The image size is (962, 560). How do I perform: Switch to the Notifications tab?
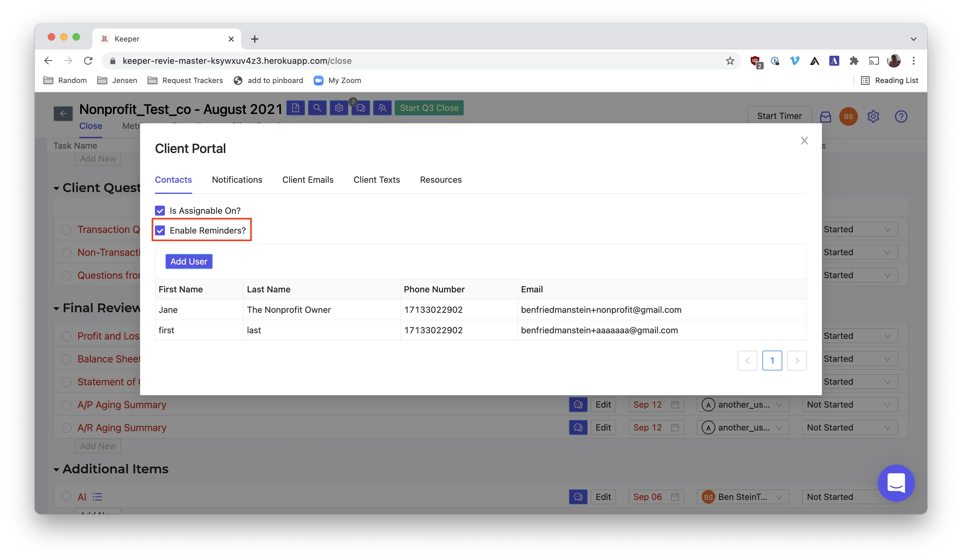pos(237,180)
